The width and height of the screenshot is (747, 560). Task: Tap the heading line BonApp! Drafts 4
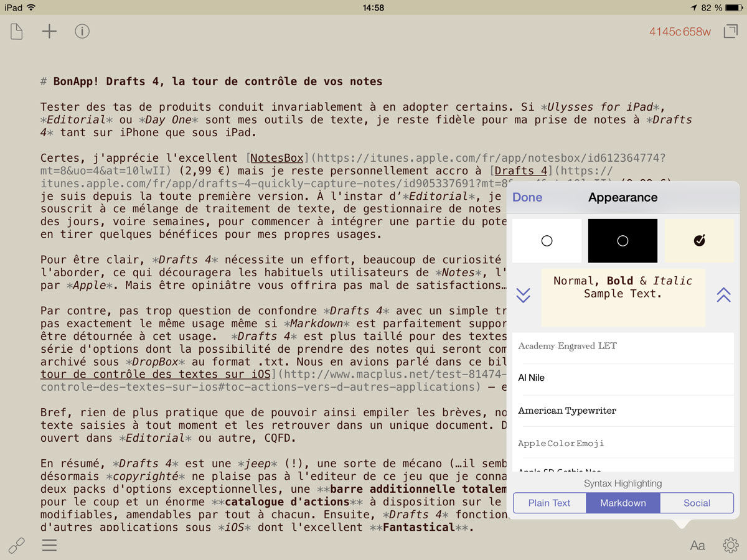pyautogui.click(x=212, y=82)
